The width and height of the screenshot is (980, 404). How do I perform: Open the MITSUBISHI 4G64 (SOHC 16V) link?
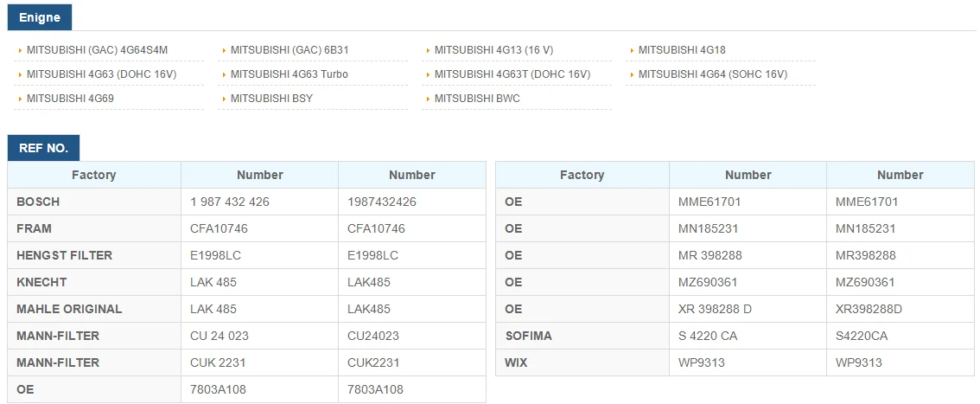[x=712, y=74]
